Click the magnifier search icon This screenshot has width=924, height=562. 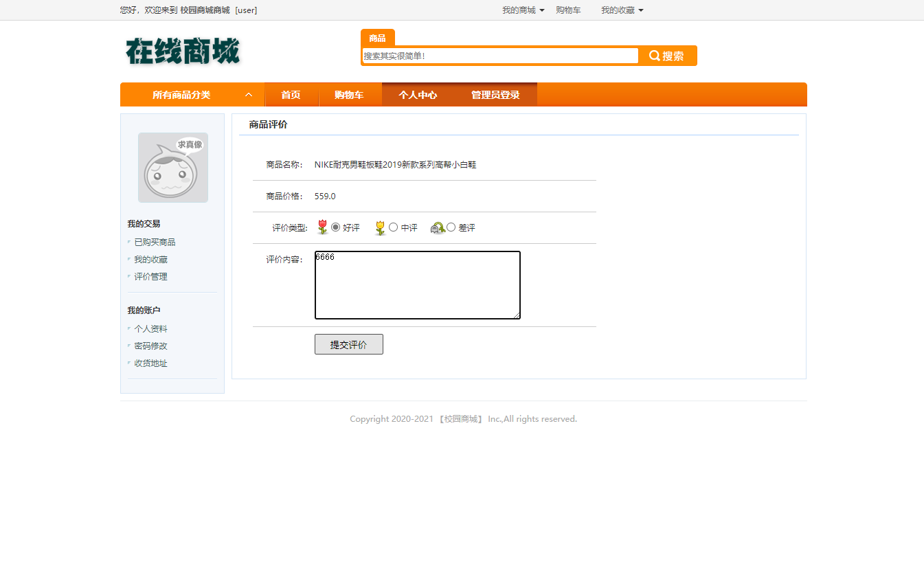point(655,55)
